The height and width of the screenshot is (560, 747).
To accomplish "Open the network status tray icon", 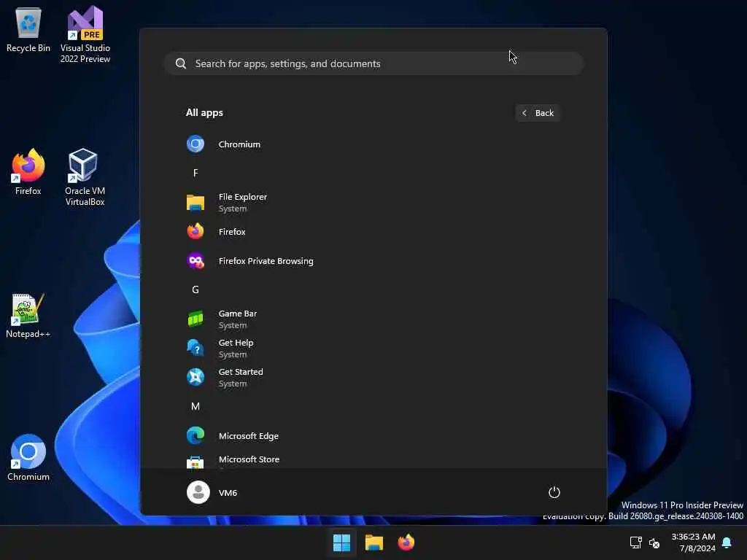I will [x=635, y=542].
